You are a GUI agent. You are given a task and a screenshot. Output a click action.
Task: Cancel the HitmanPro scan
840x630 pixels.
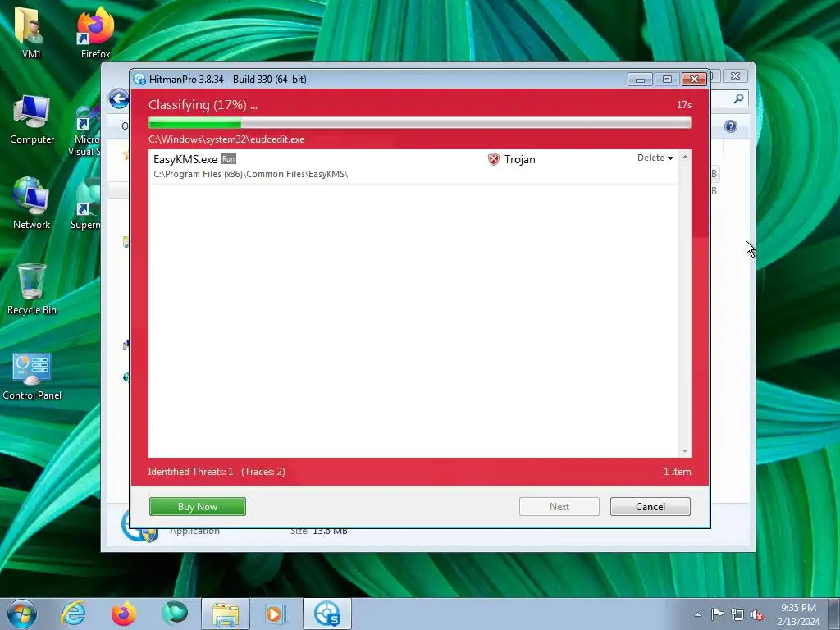coord(651,507)
